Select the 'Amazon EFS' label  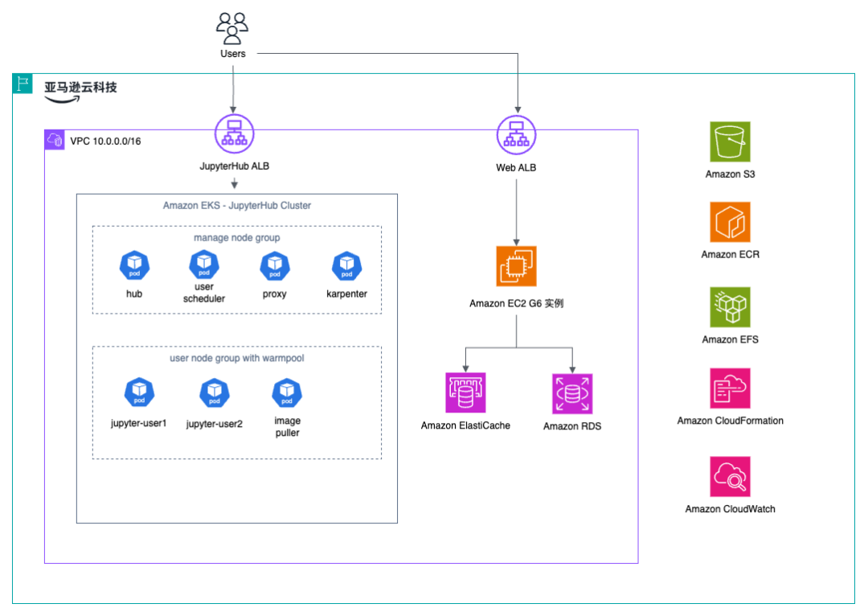pyautogui.click(x=730, y=339)
